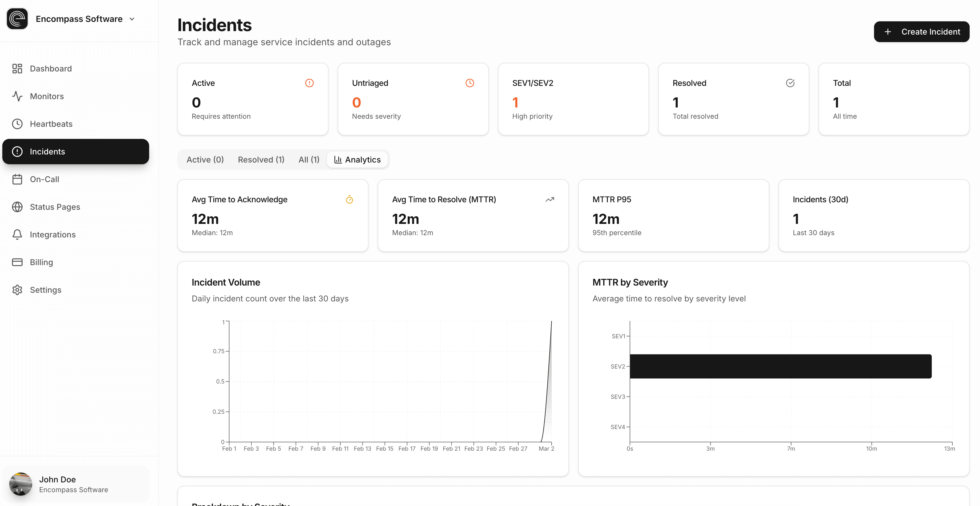
Task: Click the stopwatch icon on Avg Time to Acknowledge
Action: (349, 199)
